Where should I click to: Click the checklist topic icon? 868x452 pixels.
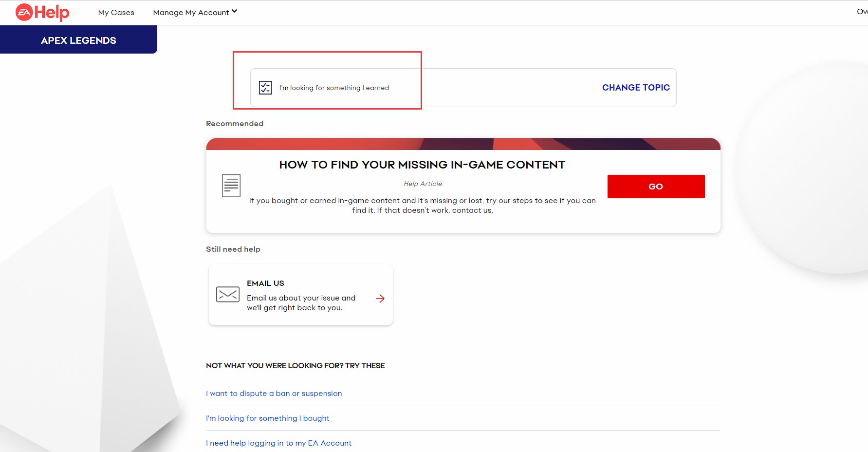[265, 88]
